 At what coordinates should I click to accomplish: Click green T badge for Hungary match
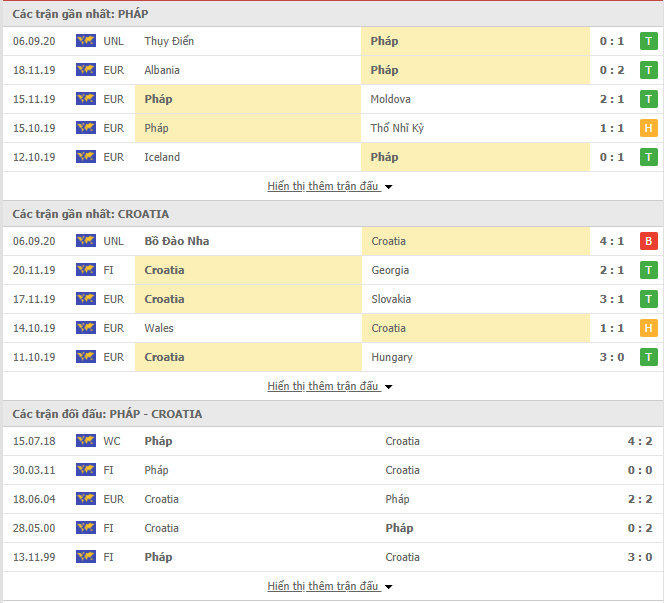click(648, 357)
